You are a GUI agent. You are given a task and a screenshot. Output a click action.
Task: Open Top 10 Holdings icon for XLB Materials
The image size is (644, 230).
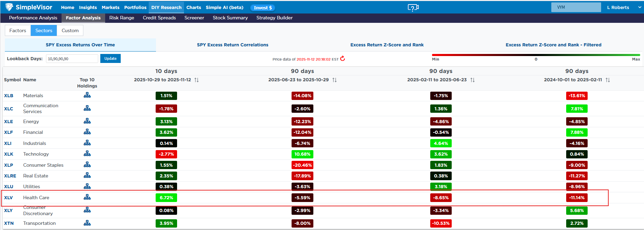[87, 95]
